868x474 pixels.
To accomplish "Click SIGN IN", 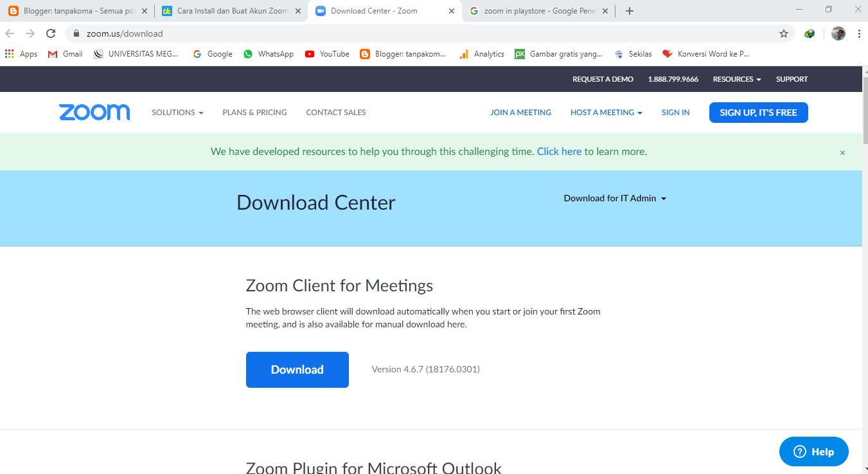I will point(675,113).
